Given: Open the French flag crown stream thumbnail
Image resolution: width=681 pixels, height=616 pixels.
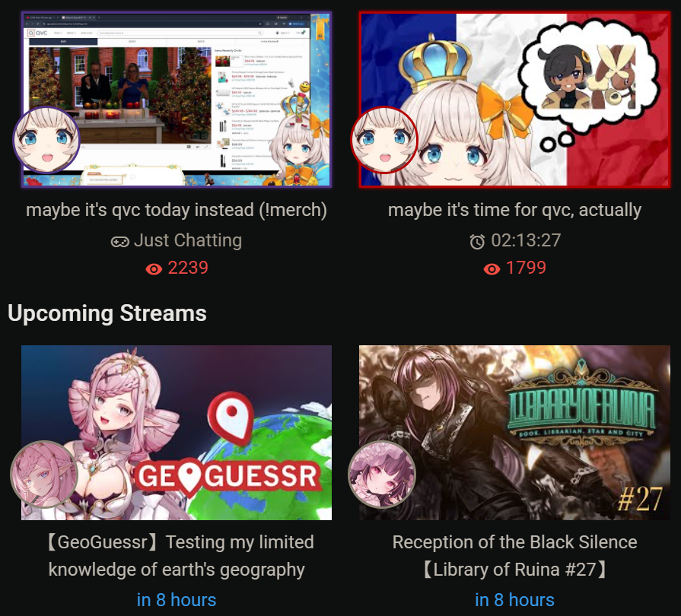Looking at the screenshot, I should click(x=514, y=100).
